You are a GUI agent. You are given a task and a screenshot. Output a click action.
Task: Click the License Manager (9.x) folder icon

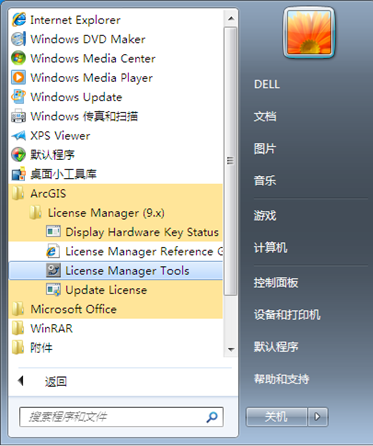[36, 213]
